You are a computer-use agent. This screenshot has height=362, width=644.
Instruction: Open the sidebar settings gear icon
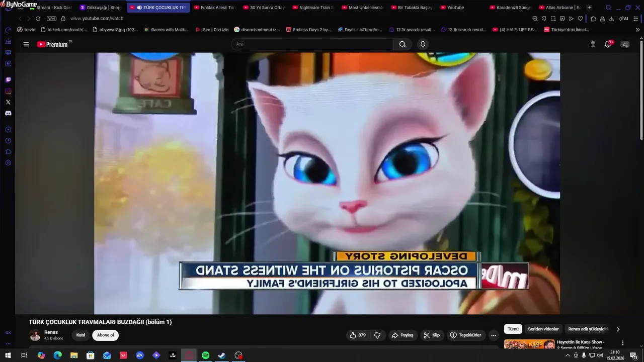click(8, 163)
